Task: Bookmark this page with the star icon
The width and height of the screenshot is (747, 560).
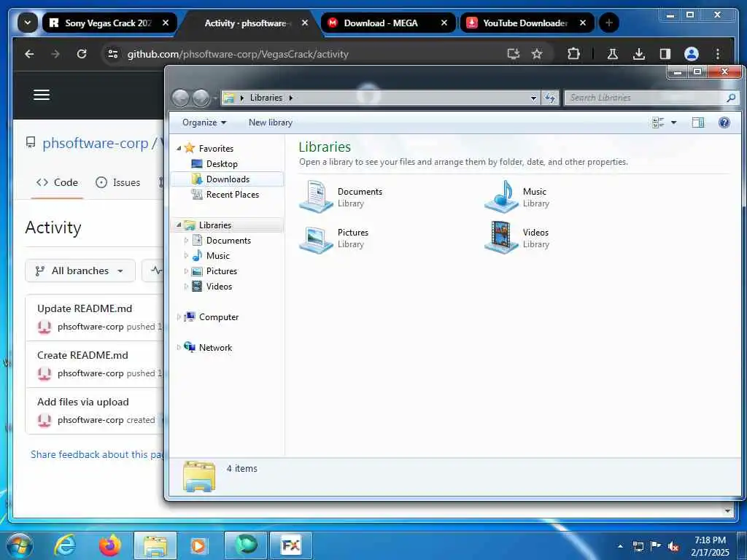Action: tap(537, 54)
